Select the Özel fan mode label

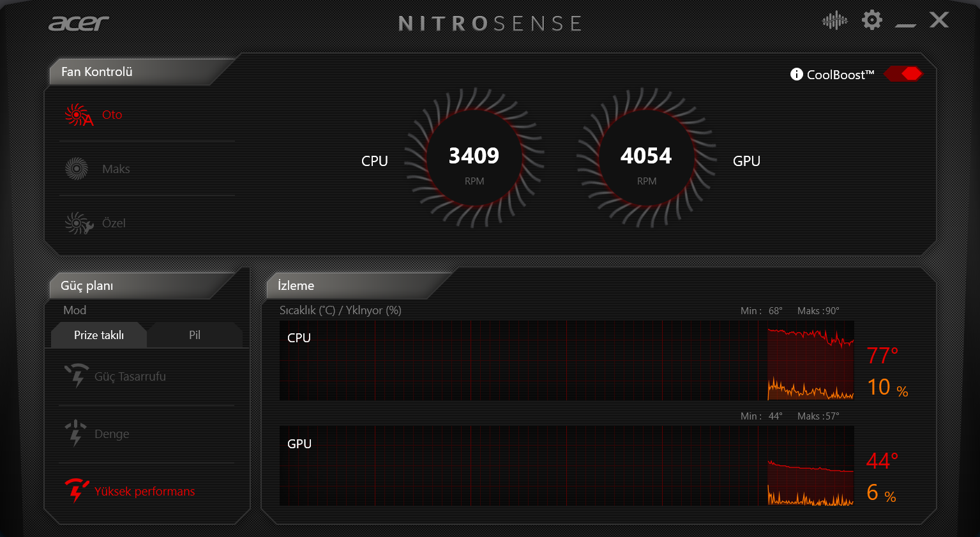coord(114,223)
